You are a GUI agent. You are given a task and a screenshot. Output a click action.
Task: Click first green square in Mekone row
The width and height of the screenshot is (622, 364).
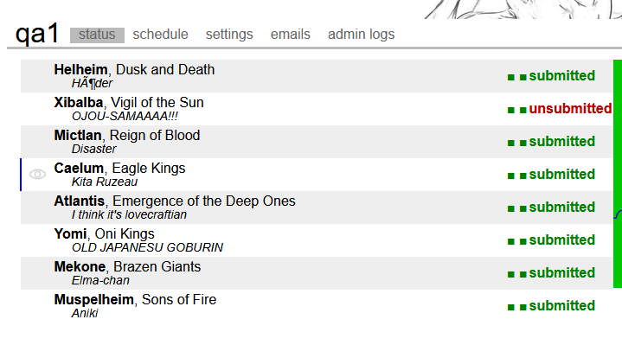[511, 274]
